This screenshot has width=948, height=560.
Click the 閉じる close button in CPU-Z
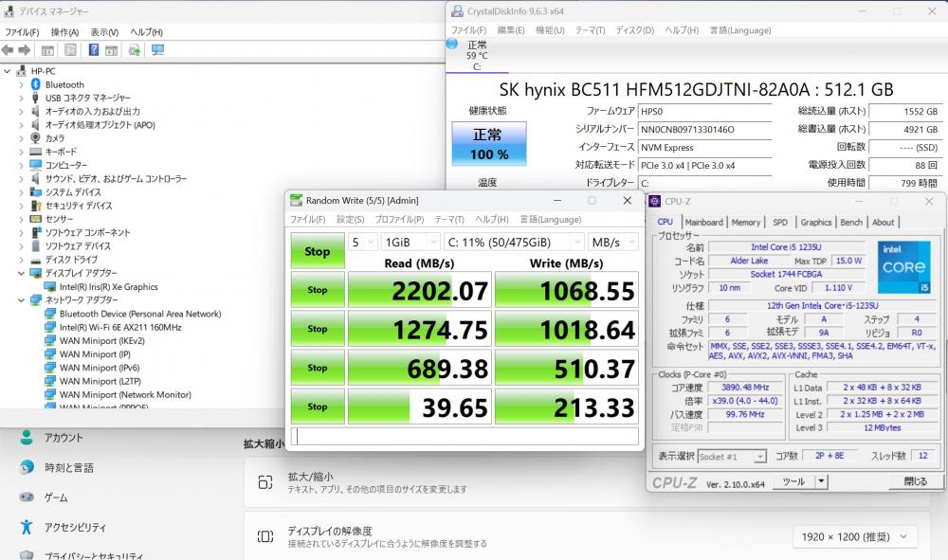[x=915, y=481]
